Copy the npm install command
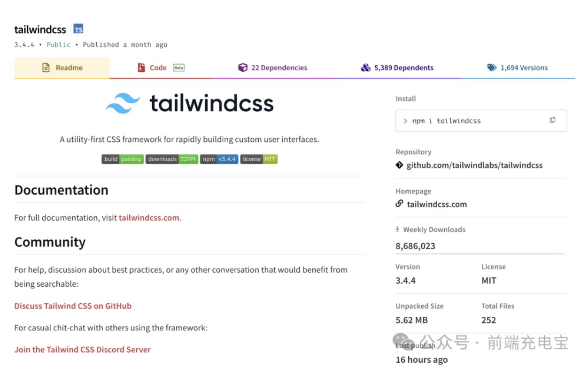 tap(552, 120)
